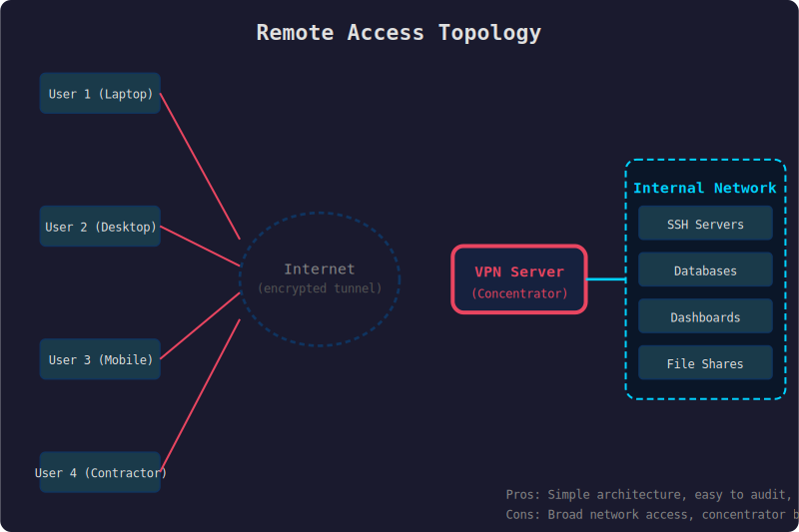Select the User 3 (Mobile) node
Viewport: 799px width, 532px height.
coord(100,359)
